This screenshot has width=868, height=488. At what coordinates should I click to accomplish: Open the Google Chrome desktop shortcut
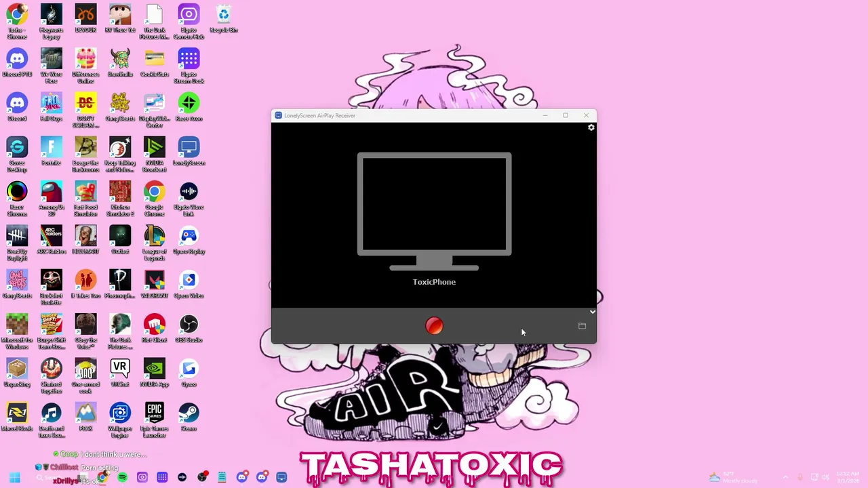(x=155, y=197)
